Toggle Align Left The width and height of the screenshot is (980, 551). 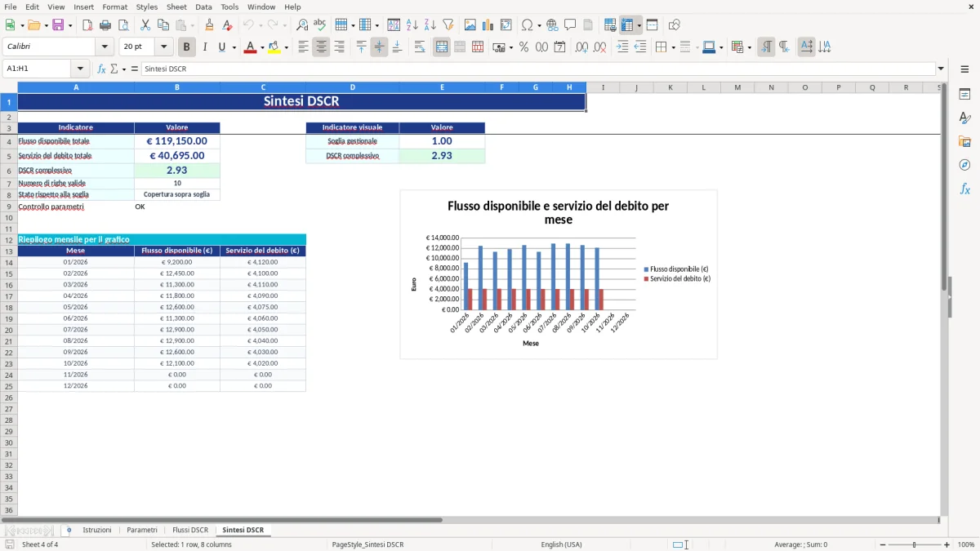click(304, 47)
